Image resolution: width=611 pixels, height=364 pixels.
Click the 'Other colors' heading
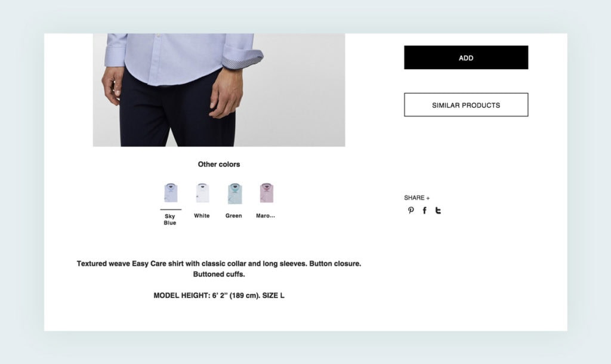tap(219, 164)
